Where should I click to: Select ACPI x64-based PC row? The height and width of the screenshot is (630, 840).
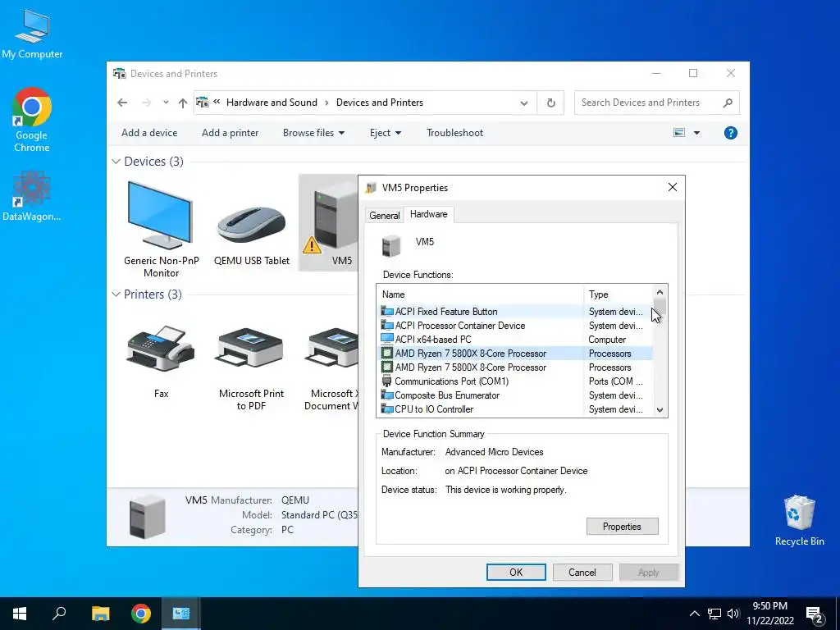coord(515,339)
